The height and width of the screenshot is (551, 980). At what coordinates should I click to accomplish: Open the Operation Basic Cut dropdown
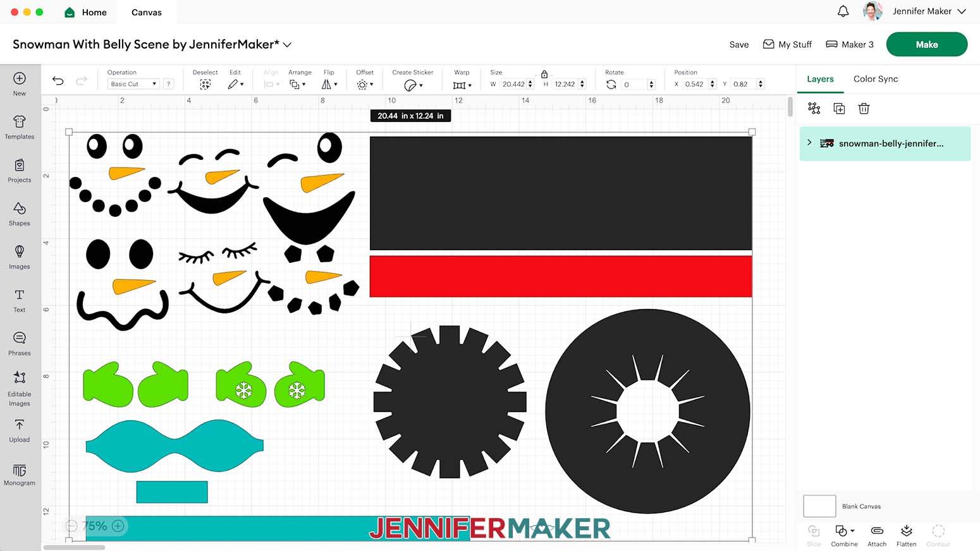coord(133,84)
